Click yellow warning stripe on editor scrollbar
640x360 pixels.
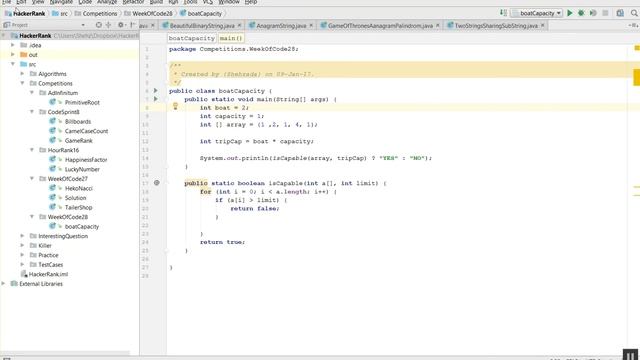pyautogui.click(x=636, y=77)
